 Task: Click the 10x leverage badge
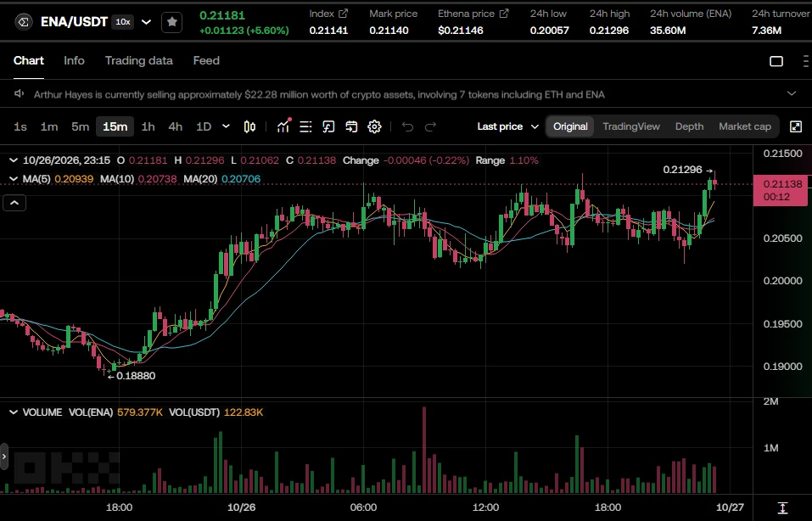coord(123,22)
